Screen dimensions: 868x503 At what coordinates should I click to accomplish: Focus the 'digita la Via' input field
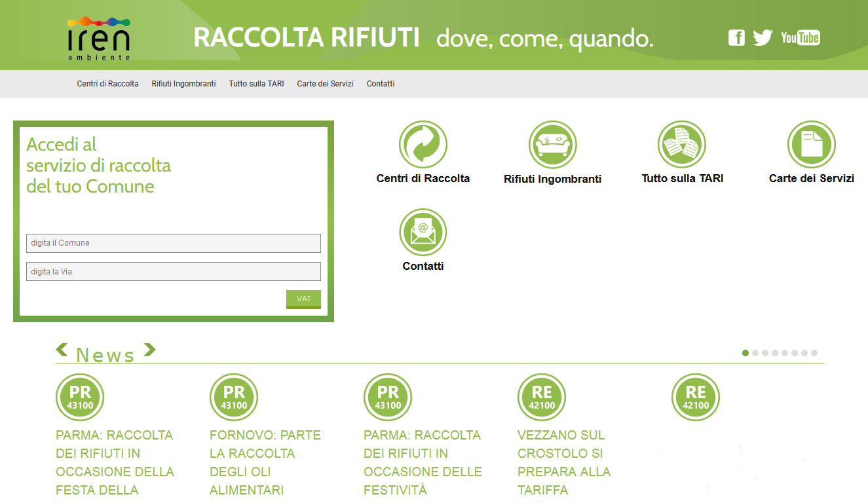tap(174, 272)
